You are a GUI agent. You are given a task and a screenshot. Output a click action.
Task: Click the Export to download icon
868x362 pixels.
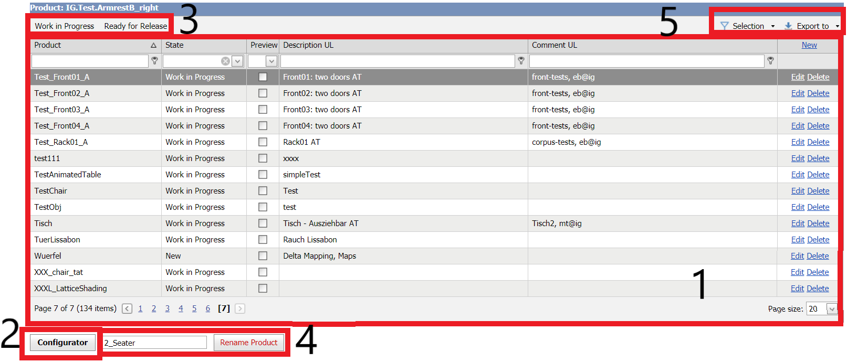[x=788, y=26]
